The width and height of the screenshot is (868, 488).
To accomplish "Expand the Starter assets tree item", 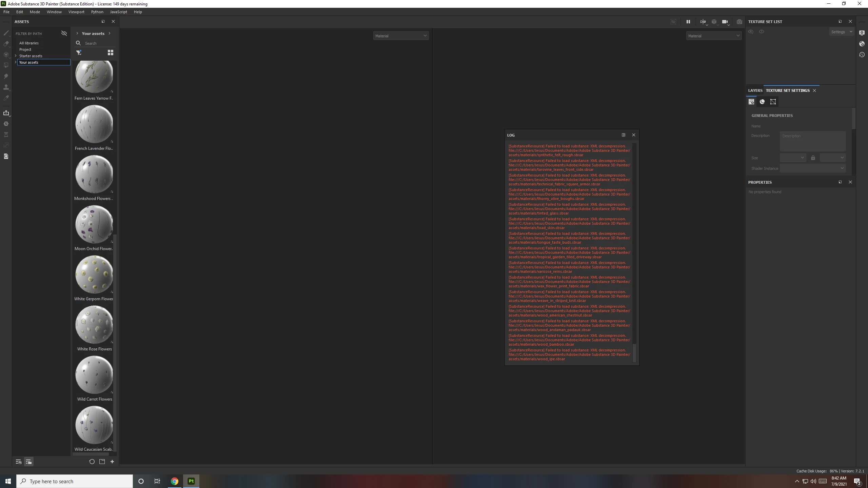I will click(16, 56).
